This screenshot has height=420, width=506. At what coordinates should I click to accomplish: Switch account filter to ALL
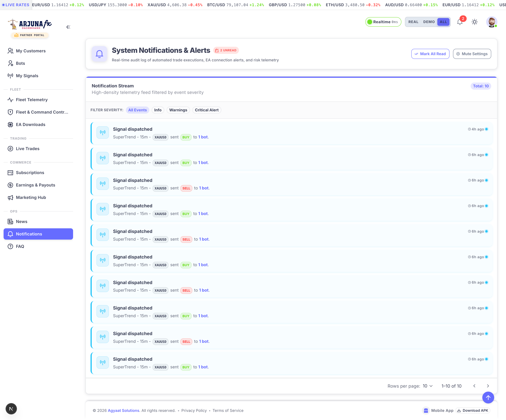[443, 22]
